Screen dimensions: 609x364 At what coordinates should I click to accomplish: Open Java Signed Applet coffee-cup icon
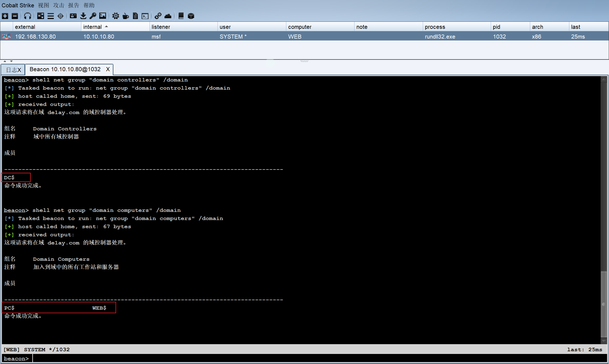pyautogui.click(x=125, y=16)
